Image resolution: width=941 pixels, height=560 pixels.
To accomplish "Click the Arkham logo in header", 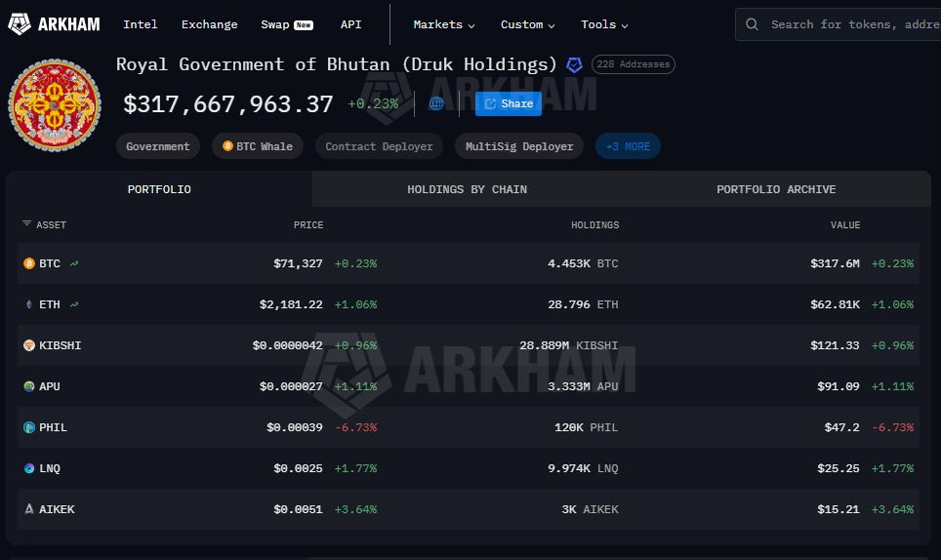I will coord(54,24).
